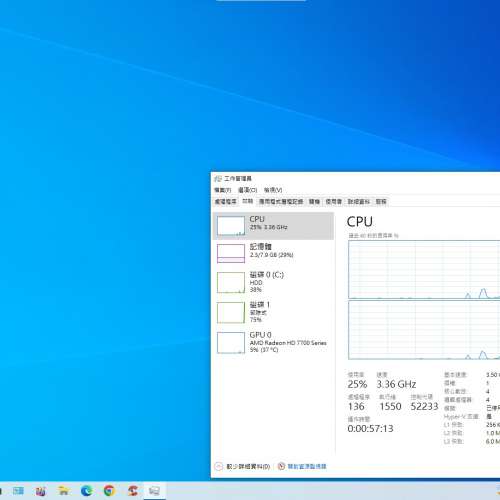Click the Task Manager title bar icon
500x500 pixels.
tap(218, 179)
